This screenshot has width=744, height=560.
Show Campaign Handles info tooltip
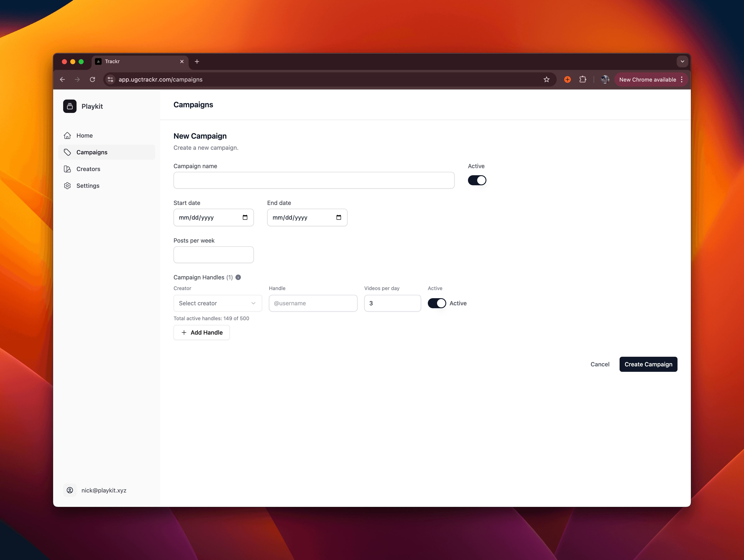238,277
